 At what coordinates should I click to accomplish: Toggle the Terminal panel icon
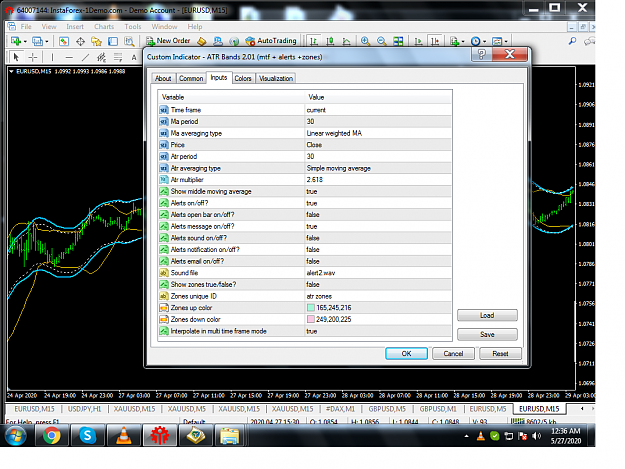113,41
